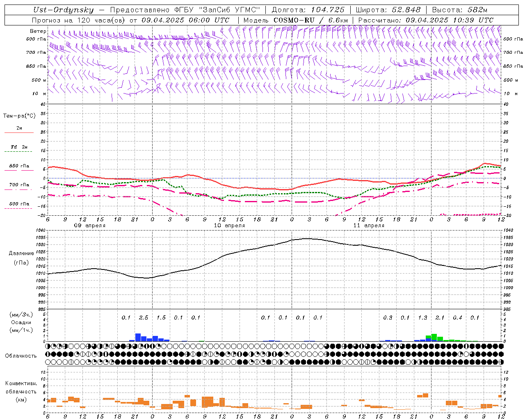Click the 'Рассчитано: 09.04.2025 10:39 UTC' text
Screen dimensions: 525x420
click(426, 20)
